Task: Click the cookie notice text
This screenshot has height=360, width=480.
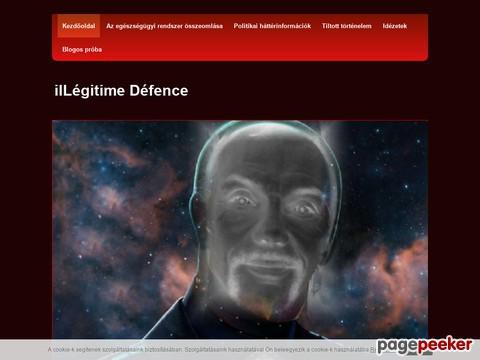Action: pos(208,349)
